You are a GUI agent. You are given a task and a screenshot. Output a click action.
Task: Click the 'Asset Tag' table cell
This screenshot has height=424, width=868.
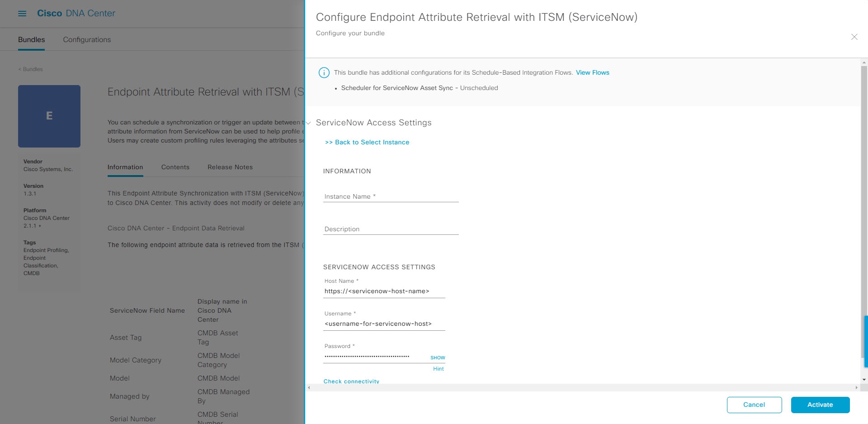point(126,338)
